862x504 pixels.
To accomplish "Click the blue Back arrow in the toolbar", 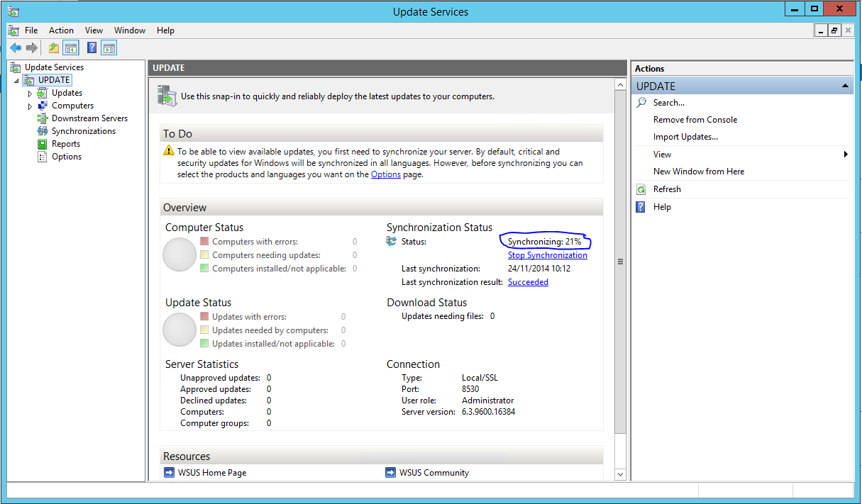I will click(x=16, y=48).
